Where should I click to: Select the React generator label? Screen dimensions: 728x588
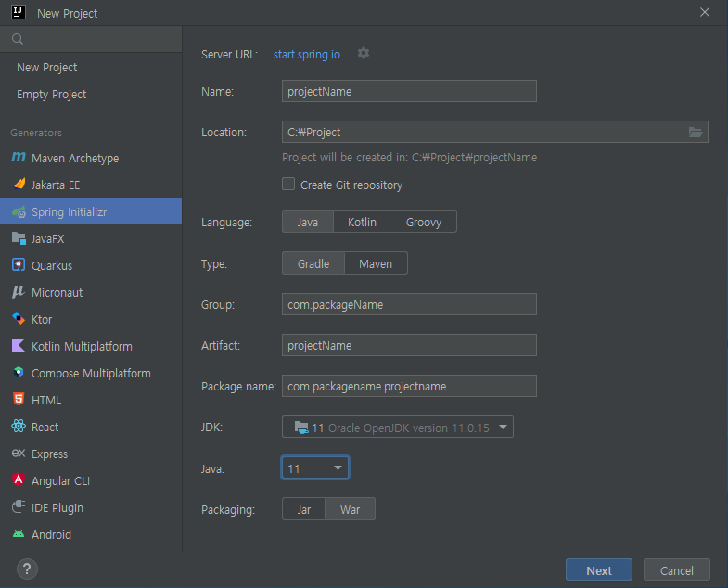pyautogui.click(x=45, y=427)
